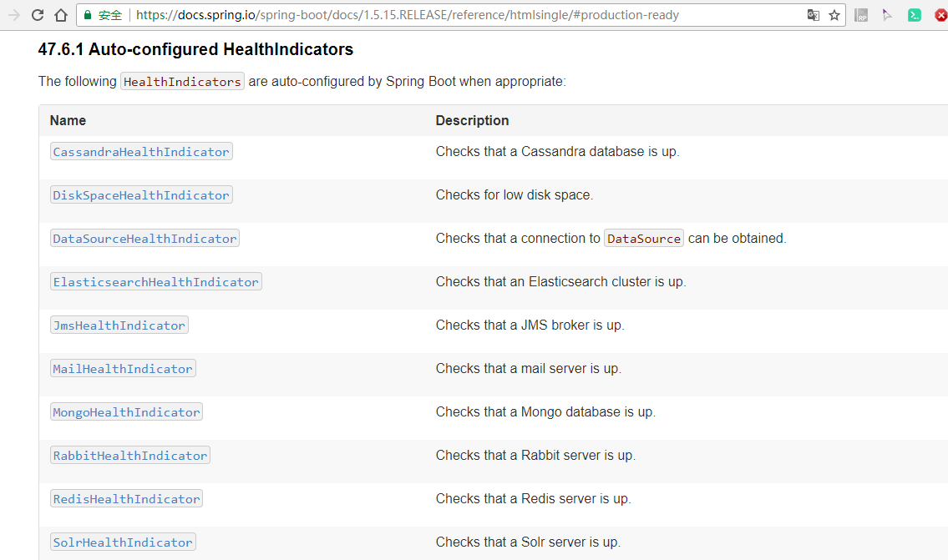948x560 pixels.
Task: Open the RedisHealthIndicator link
Action: point(126,498)
